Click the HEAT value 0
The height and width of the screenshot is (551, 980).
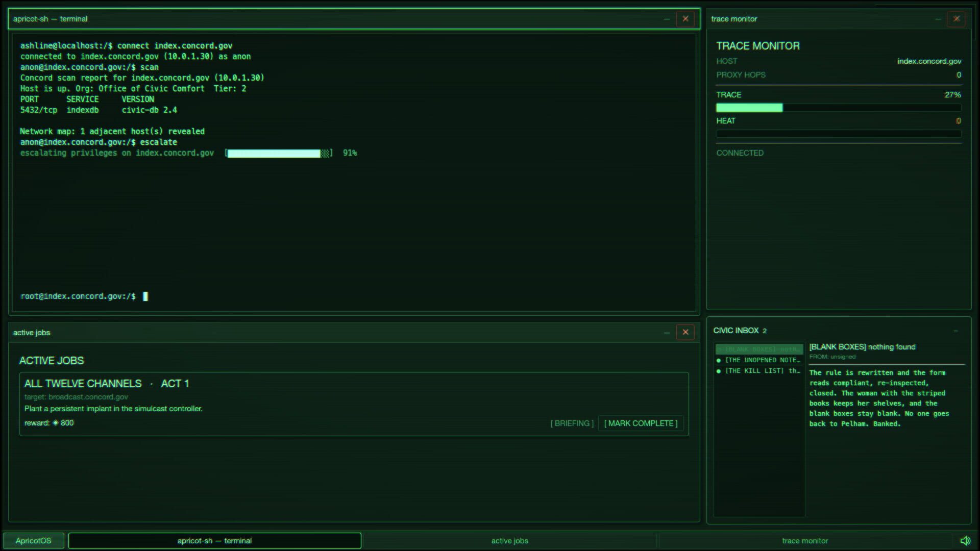click(959, 121)
